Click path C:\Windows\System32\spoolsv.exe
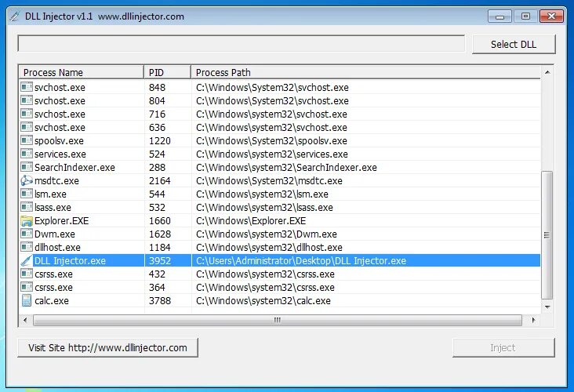Viewport: 574px width, 392px height. pos(271,141)
